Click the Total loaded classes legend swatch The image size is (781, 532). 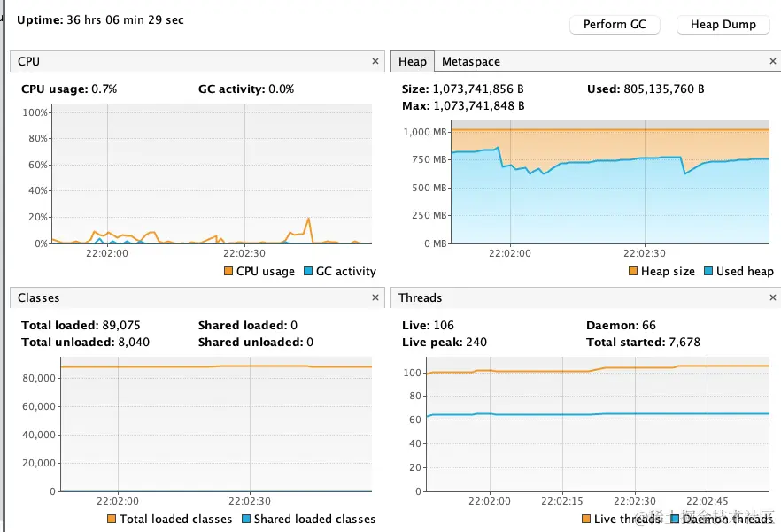click(x=112, y=520)
